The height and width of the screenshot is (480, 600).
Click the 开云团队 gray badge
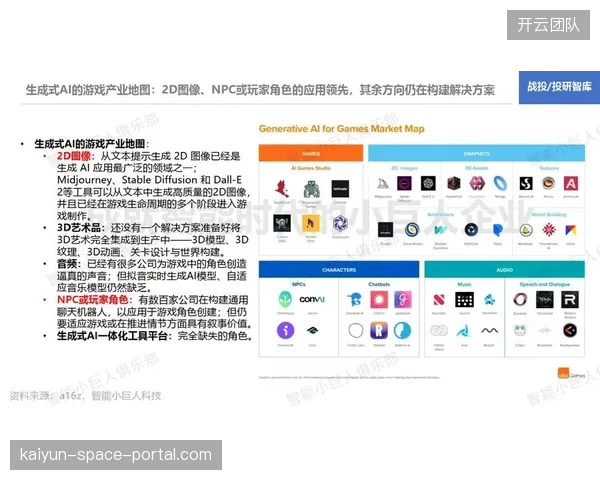[548, 25]
